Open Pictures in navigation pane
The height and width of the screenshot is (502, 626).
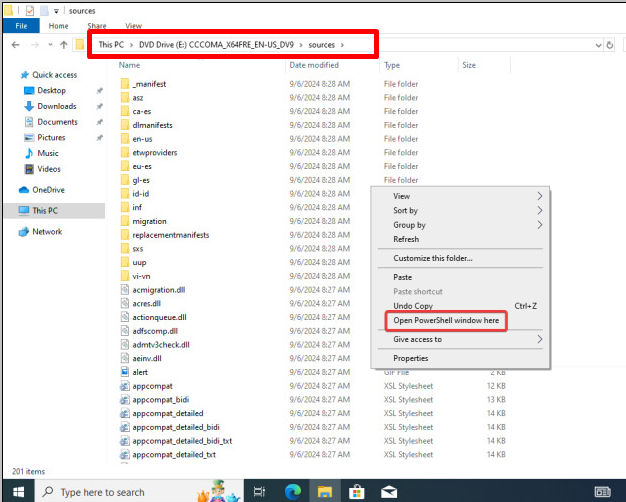pos(45,137)
